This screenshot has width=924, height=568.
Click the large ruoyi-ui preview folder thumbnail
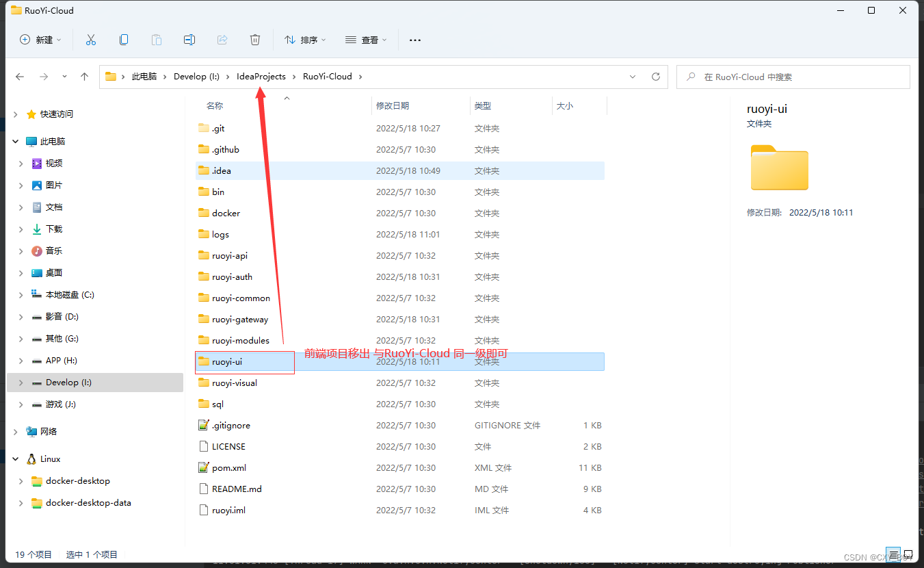click(779, 167)
